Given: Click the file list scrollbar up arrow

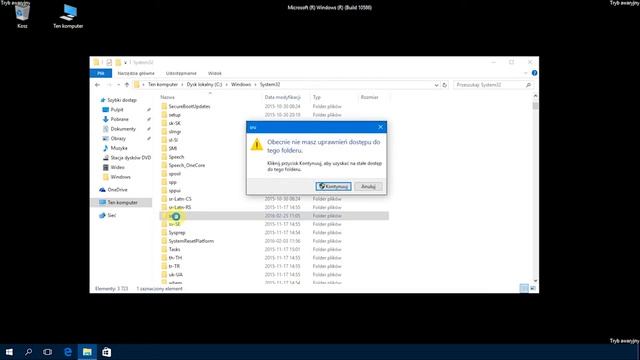Looking at the screenshot, I should click(x=535, y=96).
